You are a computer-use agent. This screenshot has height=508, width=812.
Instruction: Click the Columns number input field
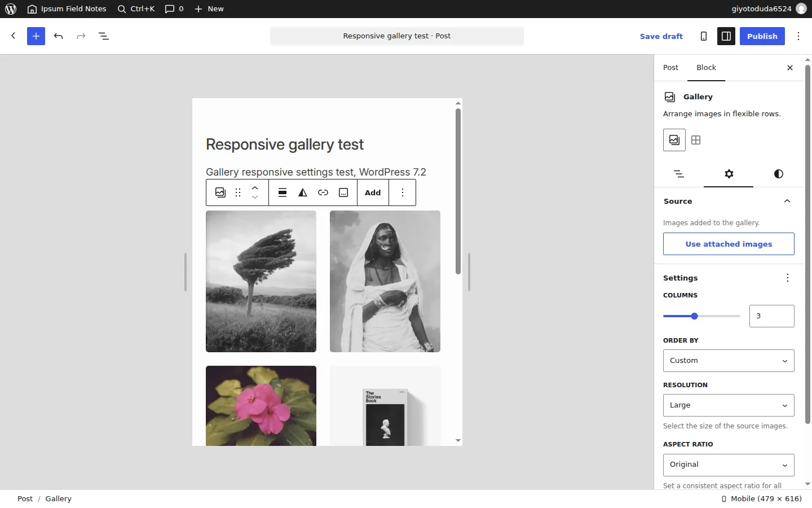click(772, 316)
